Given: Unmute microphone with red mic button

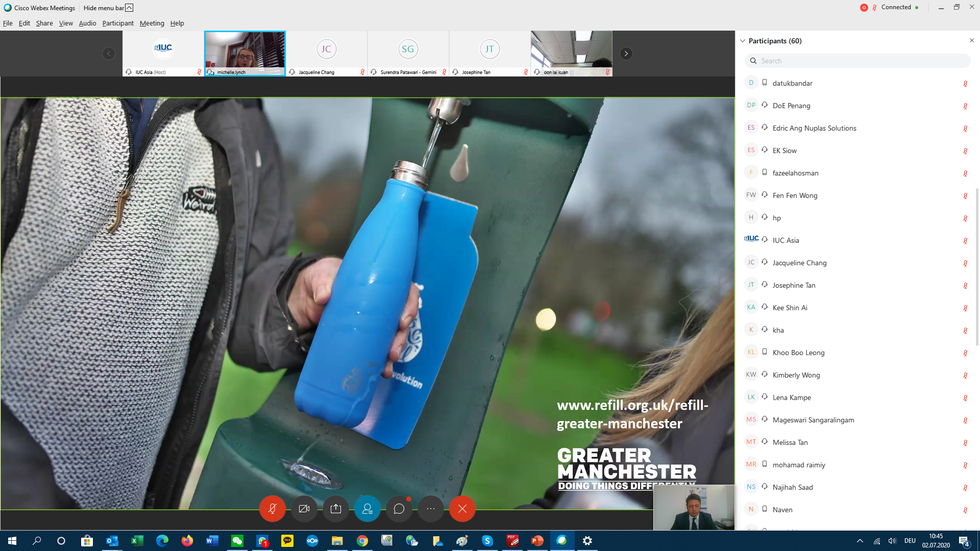Looking at the screenshot, I should tap(272, 509).
